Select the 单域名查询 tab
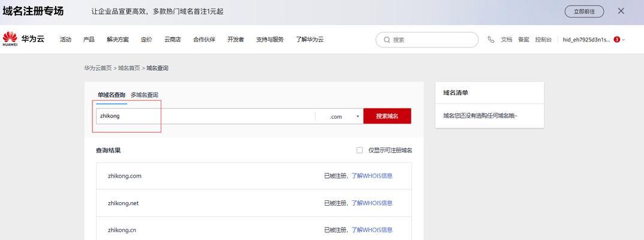Viewport: 644px width, 240px height. (112, 95)
